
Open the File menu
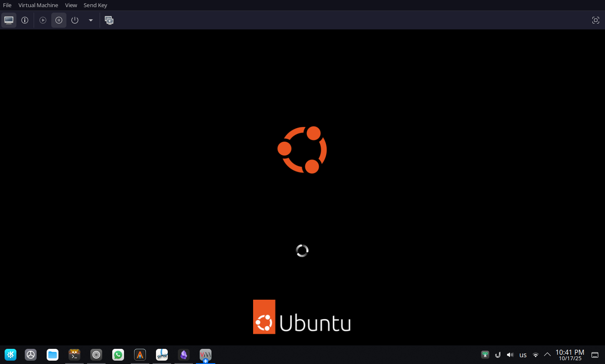7,5
